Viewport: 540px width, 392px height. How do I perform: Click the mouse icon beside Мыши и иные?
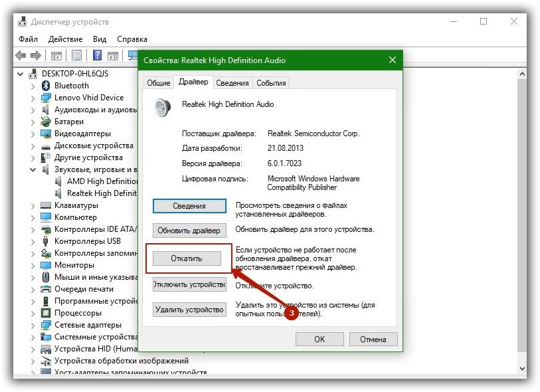point(45,277)
